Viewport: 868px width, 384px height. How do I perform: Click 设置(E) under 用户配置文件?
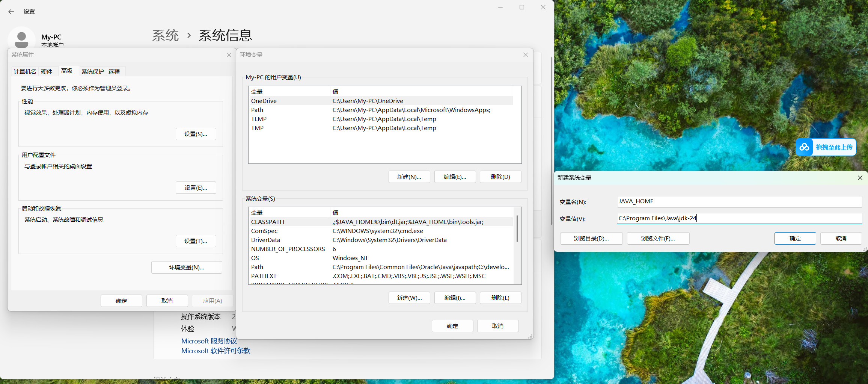click(x=196, y=187)
